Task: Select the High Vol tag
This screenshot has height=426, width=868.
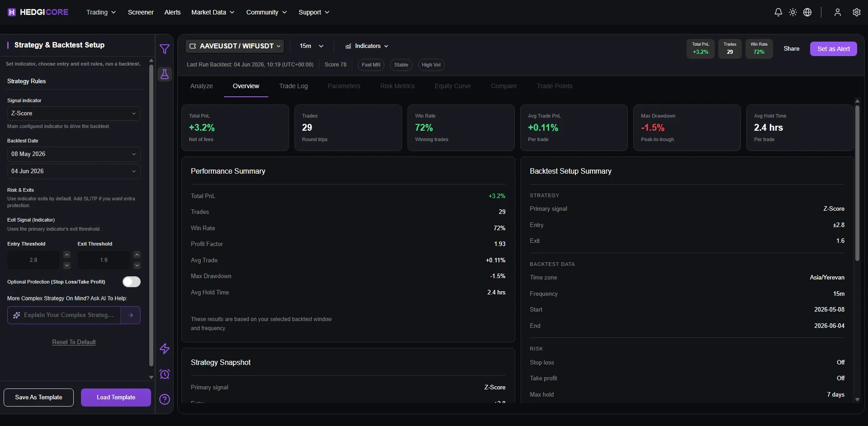Action: coord(431,65)
